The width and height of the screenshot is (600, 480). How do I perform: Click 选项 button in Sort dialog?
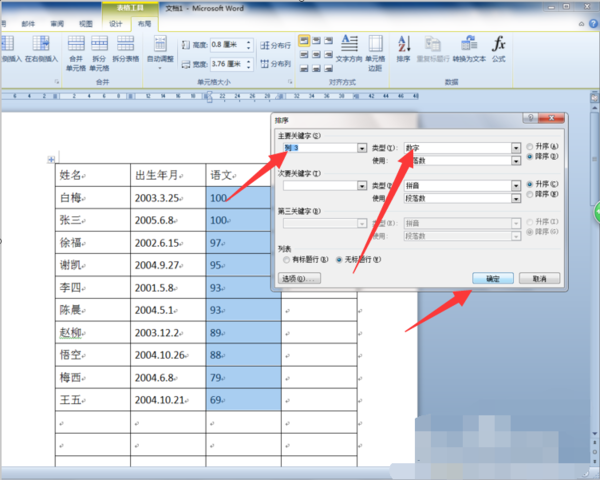click(x=299, y=278)
